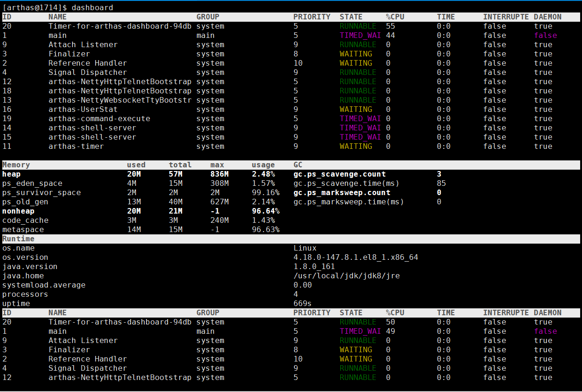
Task: Select the ps_old_gen label
Action: tap(25, 202)
